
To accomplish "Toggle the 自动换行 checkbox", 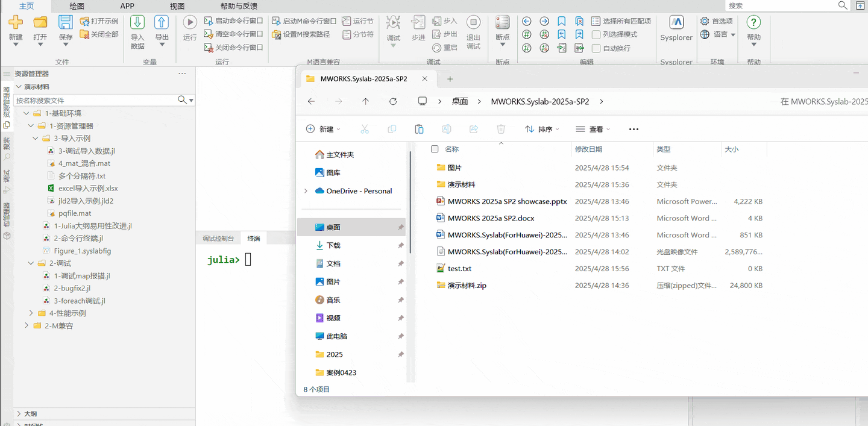I will coord(596,48).
